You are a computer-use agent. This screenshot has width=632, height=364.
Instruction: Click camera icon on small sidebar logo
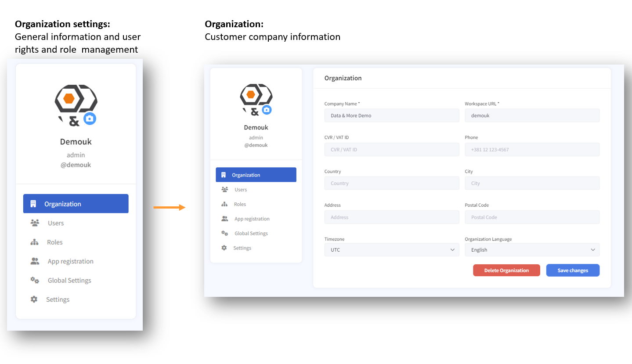(x=267, y=110)
